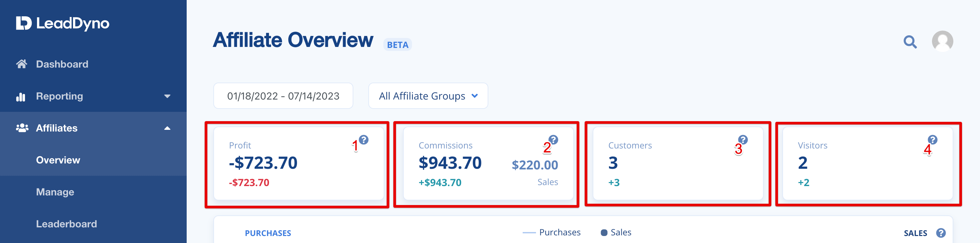Click the Customers card help icon
980x243 pixels.
tap(743, 140)
